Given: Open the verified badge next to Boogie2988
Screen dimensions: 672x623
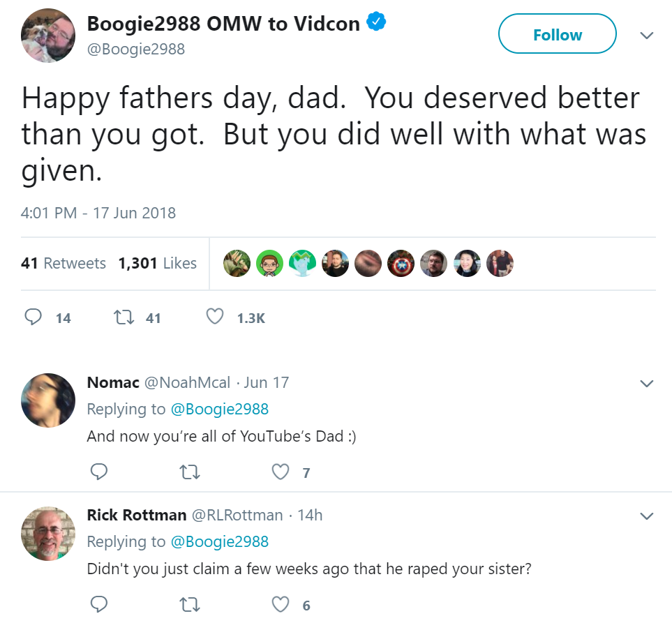Looking at the screenshot, I should 376,22.
